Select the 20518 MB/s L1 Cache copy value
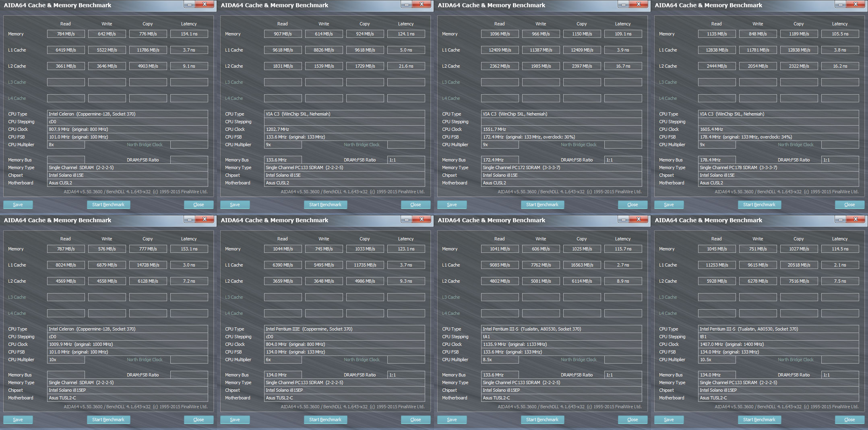Screen dimensions: 868x430 coord(799,265)
